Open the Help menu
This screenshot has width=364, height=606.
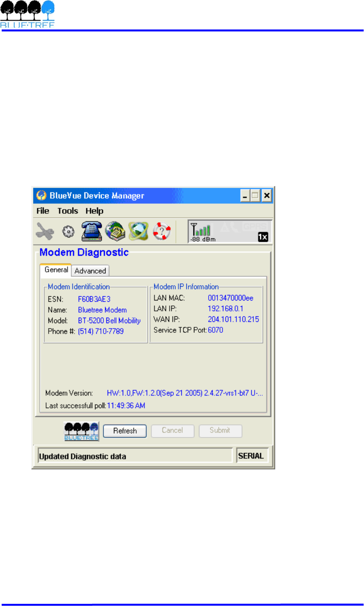coord(94,211)
